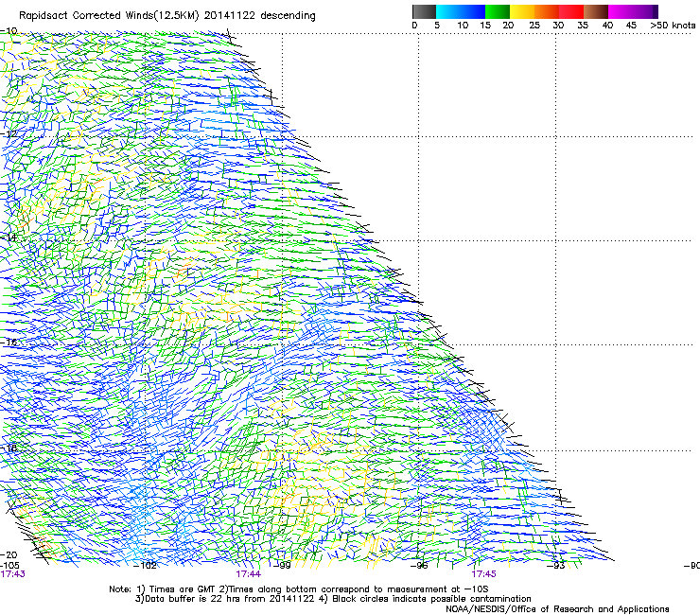Image resolution: width=700 pixels, height=615 pixels.
Task: Click the purple 17:45 time marker
Action: 483,574
